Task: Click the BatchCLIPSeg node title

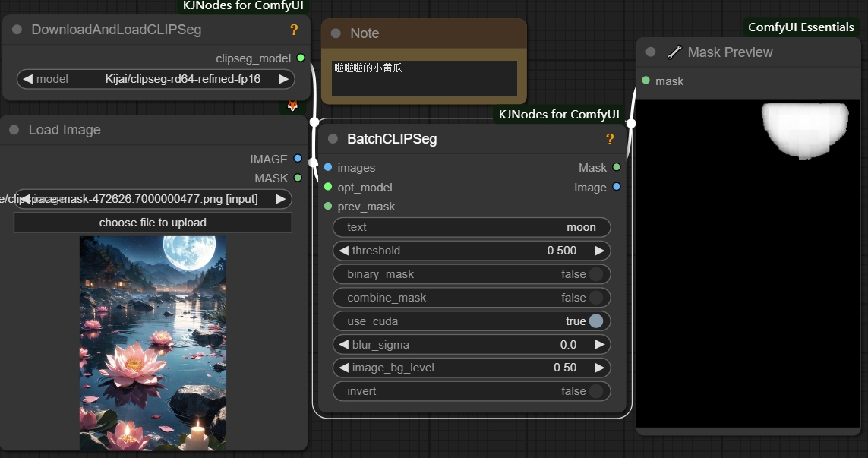Action: [x=392, y=139]
